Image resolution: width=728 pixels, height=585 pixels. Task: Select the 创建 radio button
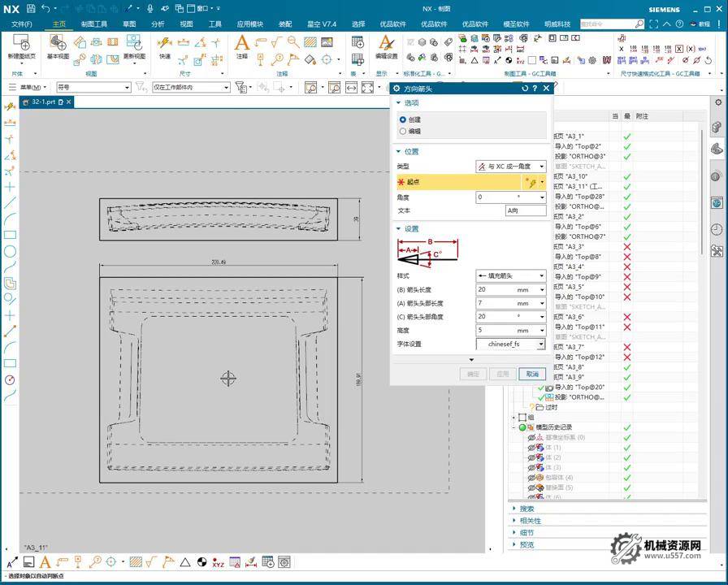tap(402, 120)
